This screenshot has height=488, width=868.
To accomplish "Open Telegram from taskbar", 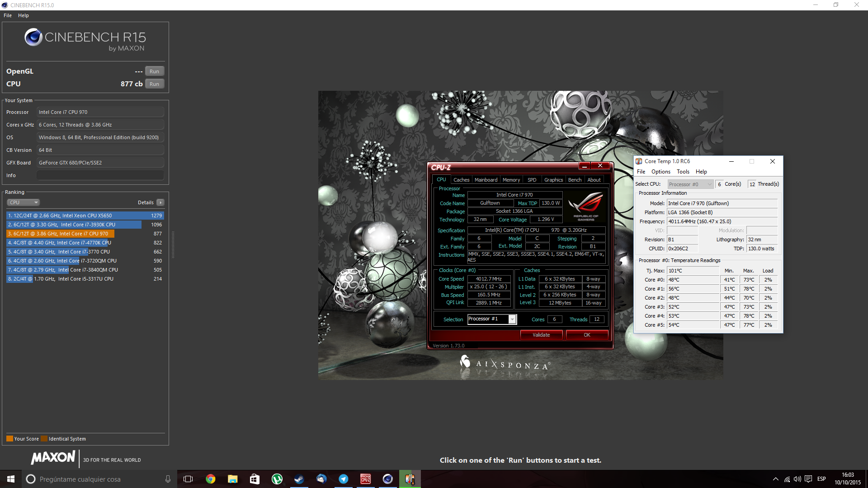I will click(343, 479).
